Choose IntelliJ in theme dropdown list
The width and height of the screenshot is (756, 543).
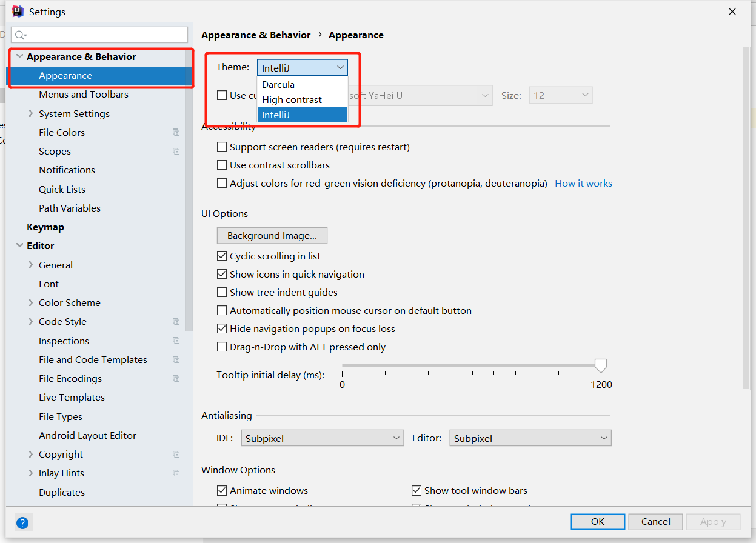coord(303,115)
